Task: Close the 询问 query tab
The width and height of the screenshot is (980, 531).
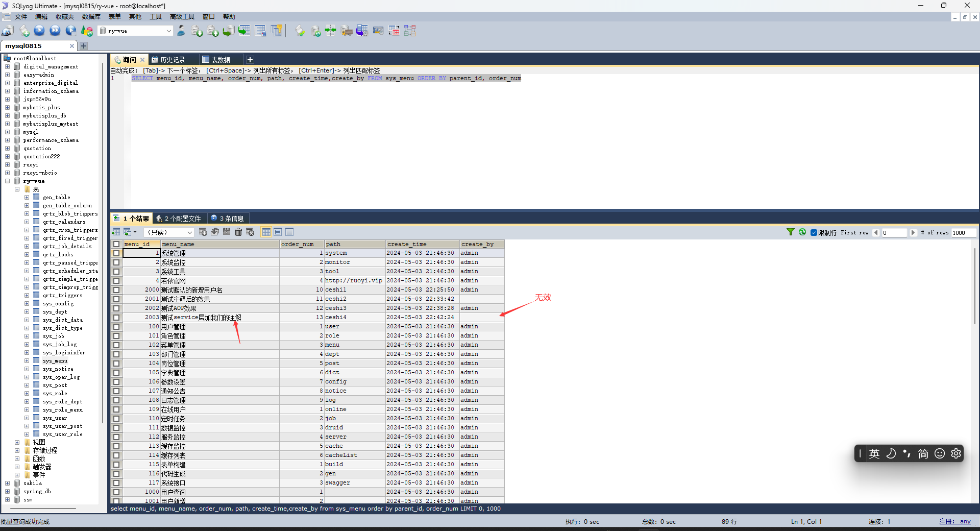Action: (x=142, y=60)
